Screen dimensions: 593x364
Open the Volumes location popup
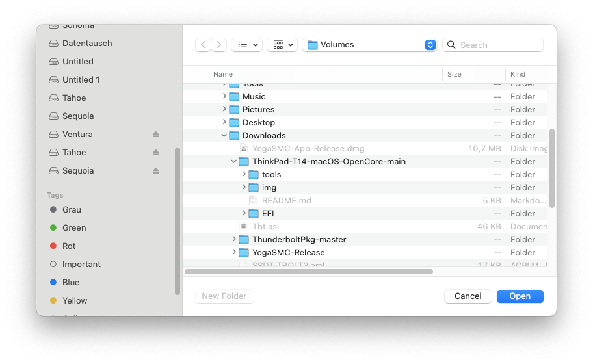(x=369, y=45)
